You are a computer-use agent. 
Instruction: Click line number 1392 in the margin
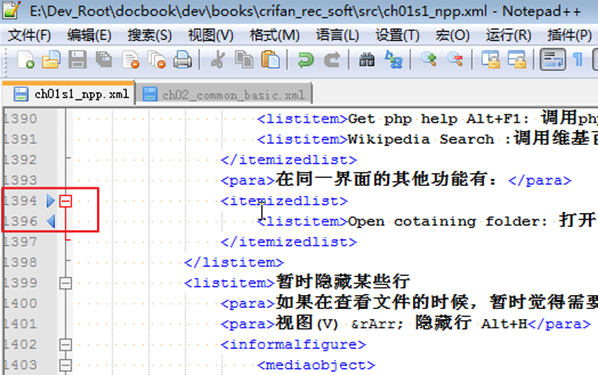(20, 160)
